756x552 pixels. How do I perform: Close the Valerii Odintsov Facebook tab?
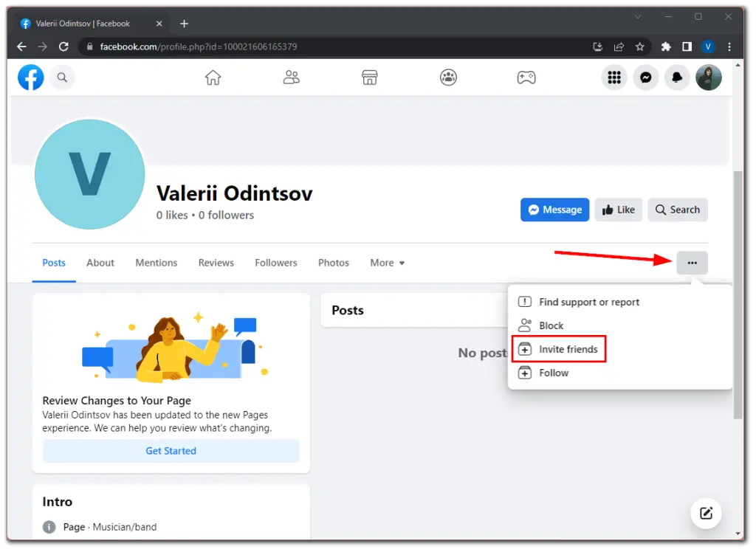(159, 24)
